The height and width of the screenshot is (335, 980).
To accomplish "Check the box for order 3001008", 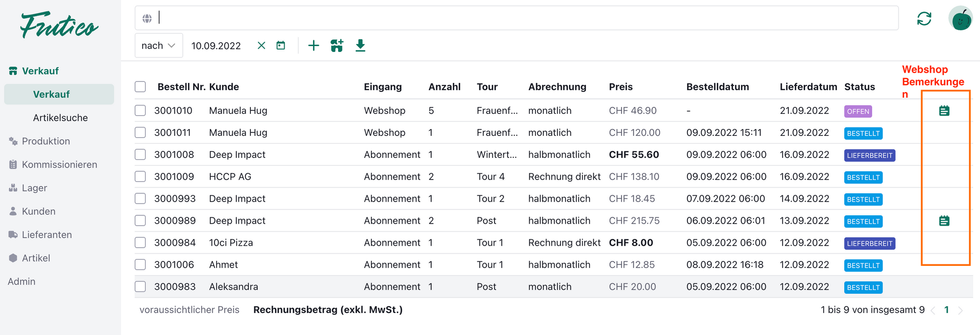I will pyautogui.click(x=141, y=155).
